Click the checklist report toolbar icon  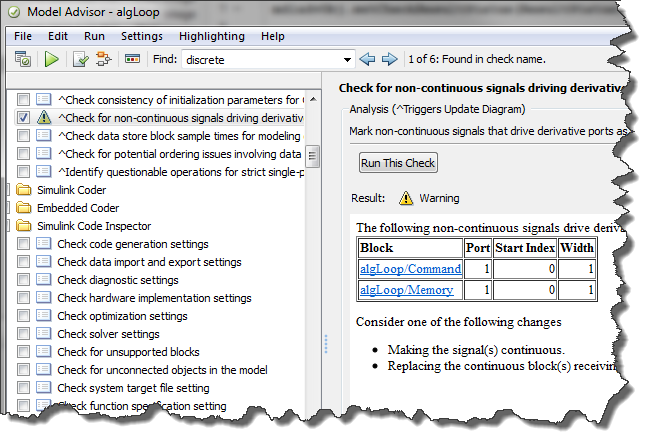tap(82, 59)
